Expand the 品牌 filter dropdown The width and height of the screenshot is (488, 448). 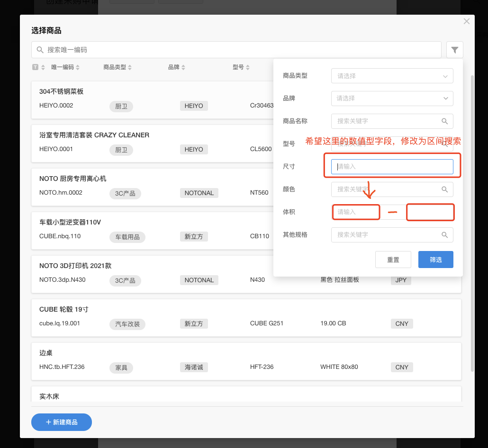pyautogui.click(x=392, y=99)
